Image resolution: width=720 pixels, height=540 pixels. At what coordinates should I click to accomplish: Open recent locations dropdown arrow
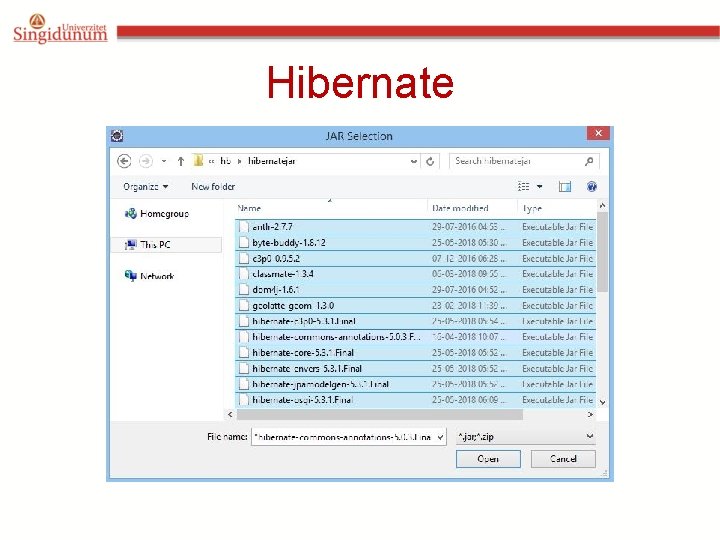[x=164, y=161]
